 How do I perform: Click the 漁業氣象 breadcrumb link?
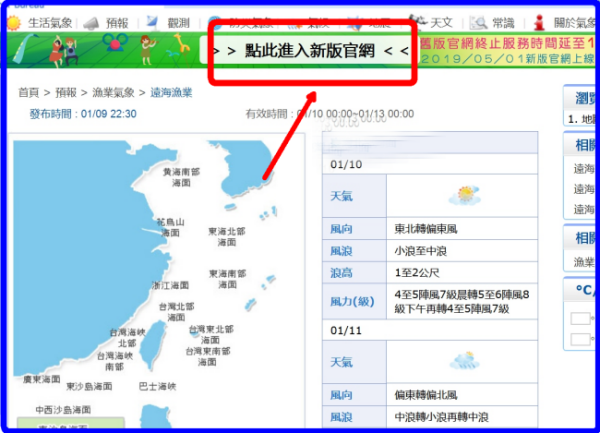tap(112, 93)
